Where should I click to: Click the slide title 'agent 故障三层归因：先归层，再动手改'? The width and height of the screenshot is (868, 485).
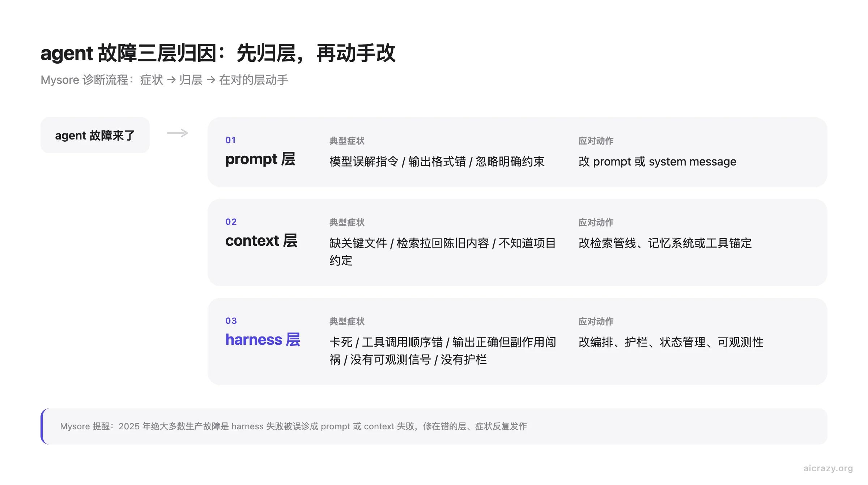point(218,53)
